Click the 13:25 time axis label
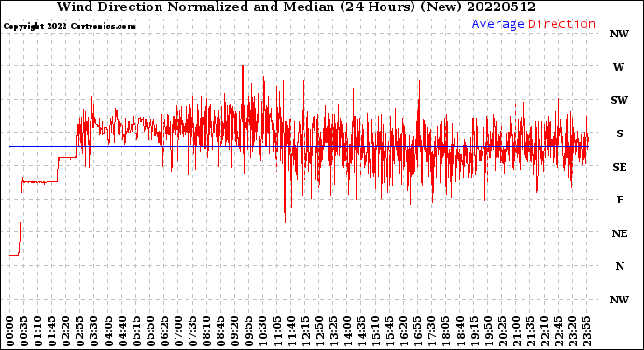Screen dimensions: 644x350 (333, 331)
